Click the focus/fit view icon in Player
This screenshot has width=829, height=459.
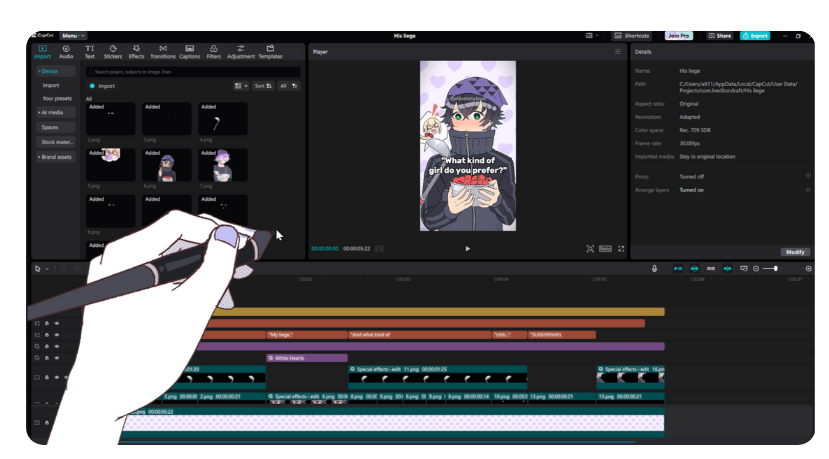pyautogui.click(x=590, y=249)
